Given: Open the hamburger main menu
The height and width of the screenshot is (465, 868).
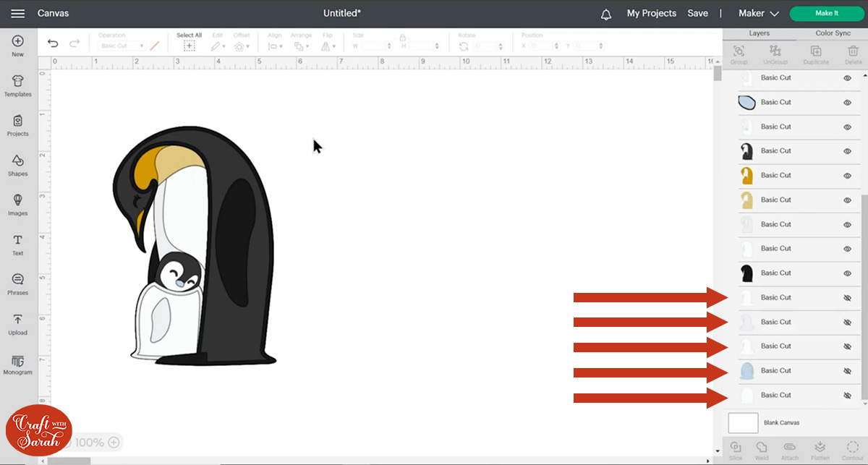Looking at the screenshot, I should 17,13.
